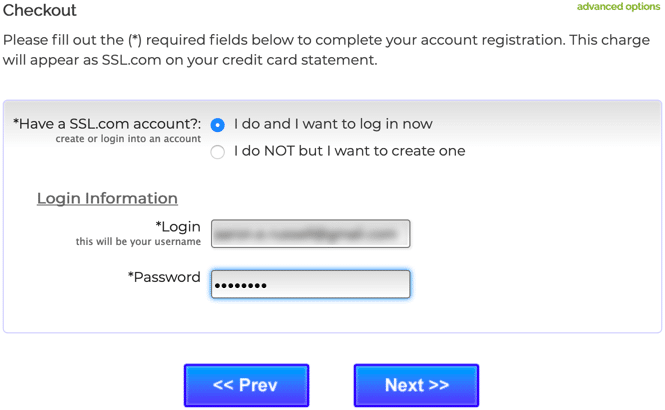Focus the Login username input field
The width and height of the screenshot is (665, 410).
click(x=310, y=234)
